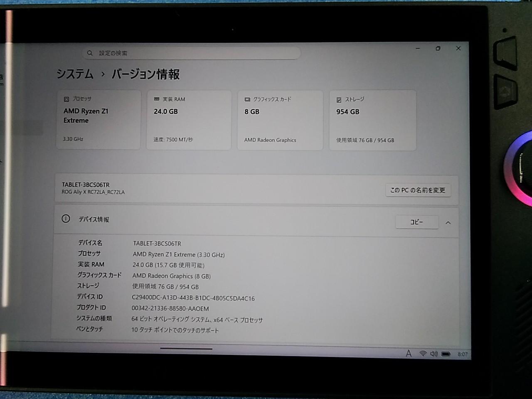Go back to システム via the breadcrumb
The image size is (532, 399).
75,74
